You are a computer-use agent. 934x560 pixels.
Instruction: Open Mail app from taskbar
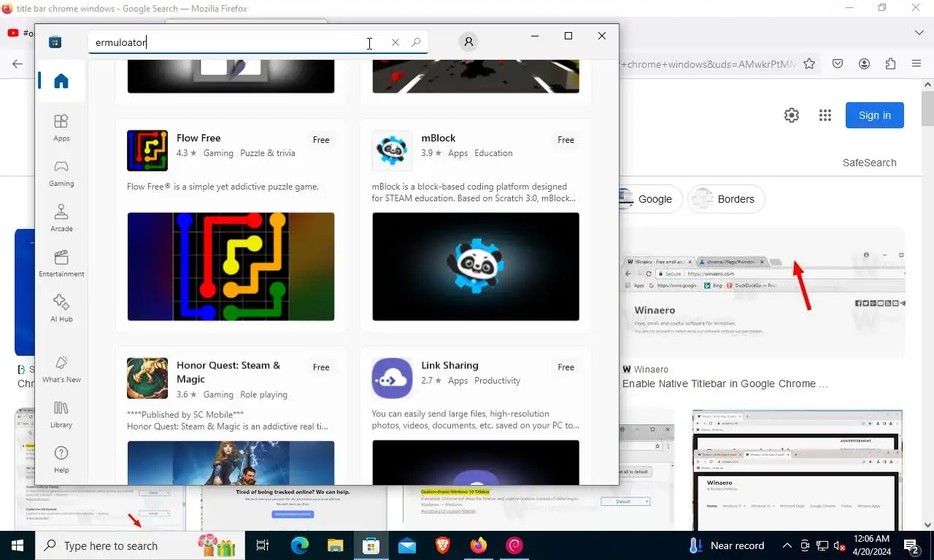pyautogui.click(x=407, y=545)
